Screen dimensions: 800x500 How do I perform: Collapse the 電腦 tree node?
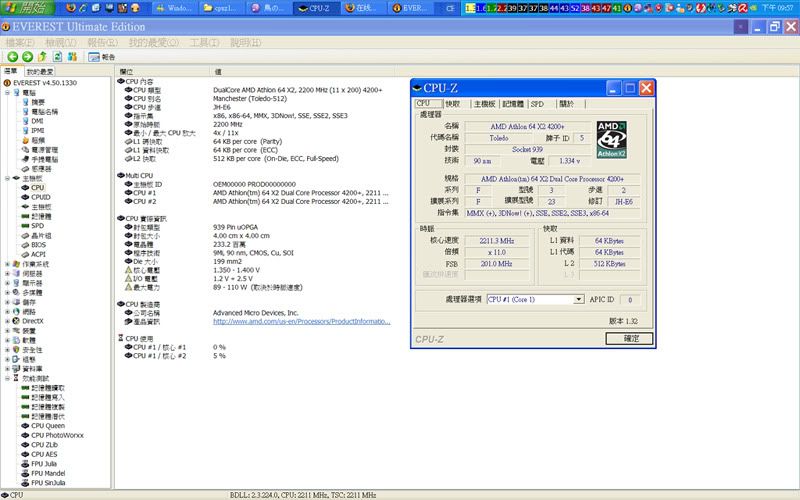pos(8,92)
